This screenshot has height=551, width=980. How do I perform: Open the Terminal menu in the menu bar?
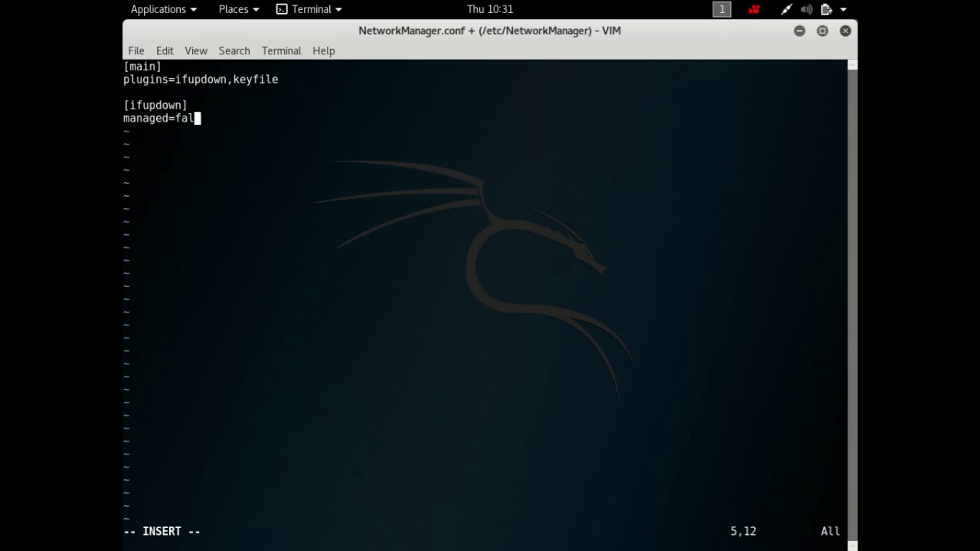click(281, 51)
